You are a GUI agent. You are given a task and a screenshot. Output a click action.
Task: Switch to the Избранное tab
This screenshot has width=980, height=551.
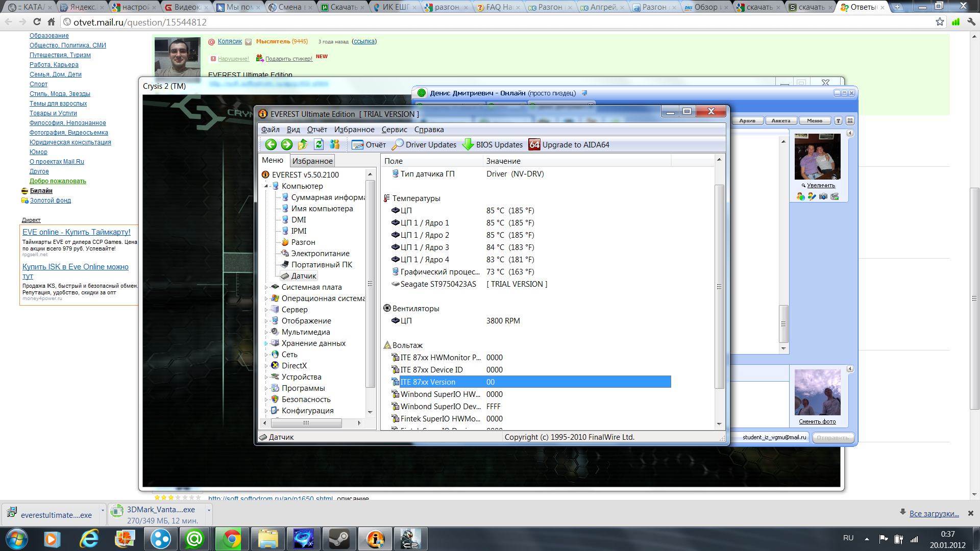click(312, 161)
